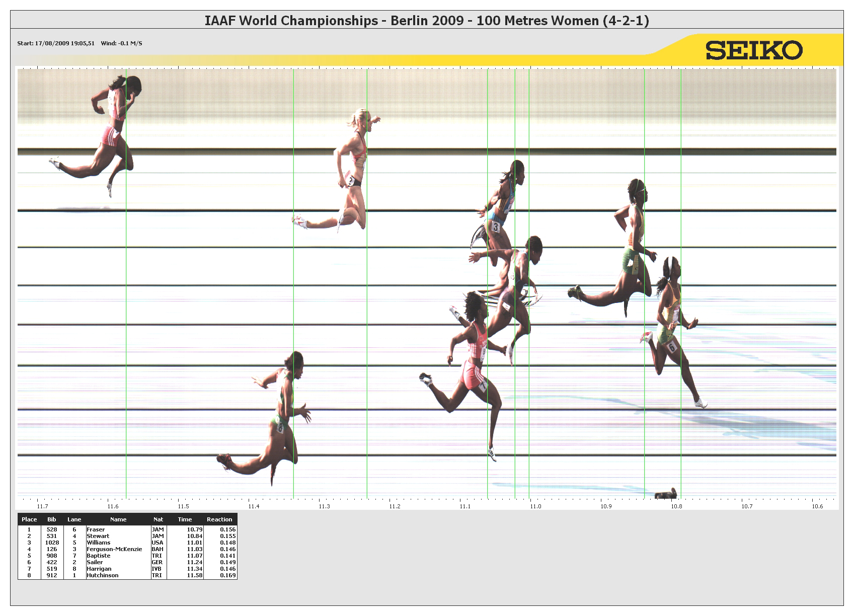Click the Start time and Wind info text
Screen dimensions: 854x616
80,43
